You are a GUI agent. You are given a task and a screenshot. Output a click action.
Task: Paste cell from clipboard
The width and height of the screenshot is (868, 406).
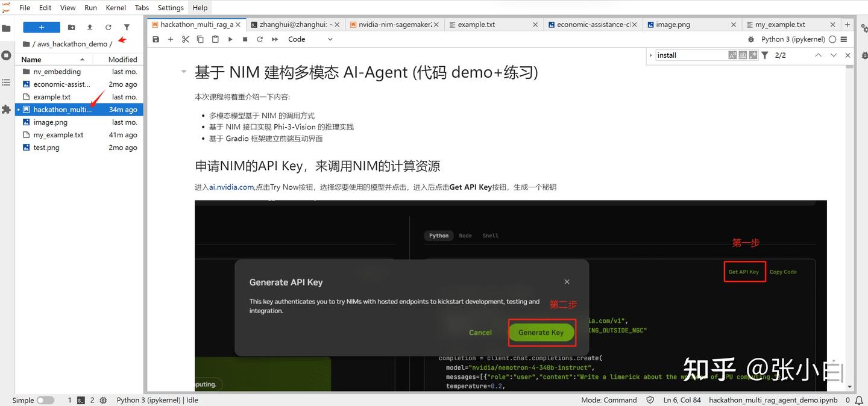(x=215, y=39)
